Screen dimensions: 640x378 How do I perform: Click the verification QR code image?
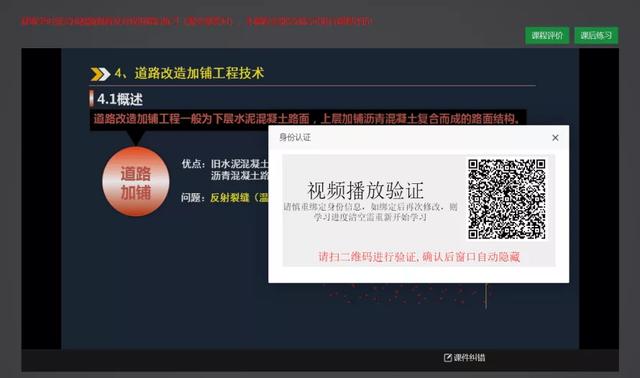click(506, 199)
